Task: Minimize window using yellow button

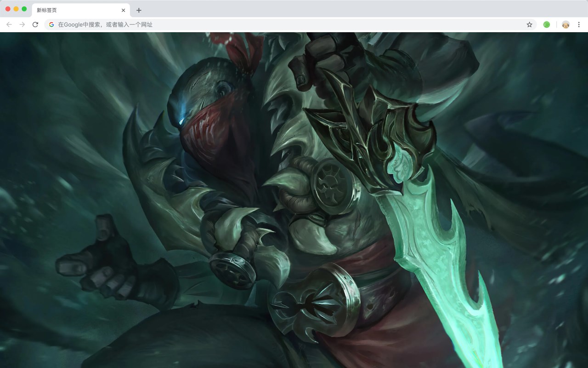Action: [x=16, y=9]
